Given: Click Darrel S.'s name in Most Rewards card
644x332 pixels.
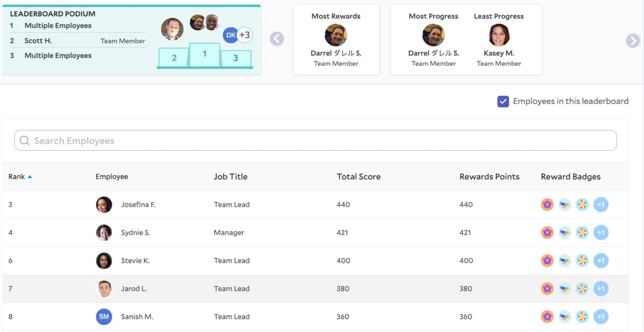Looking at the screenshot, I should tap(336, 53).
